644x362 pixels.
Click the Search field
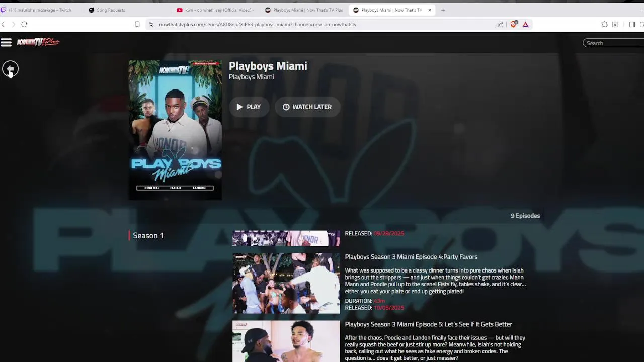tap(613, 43)
